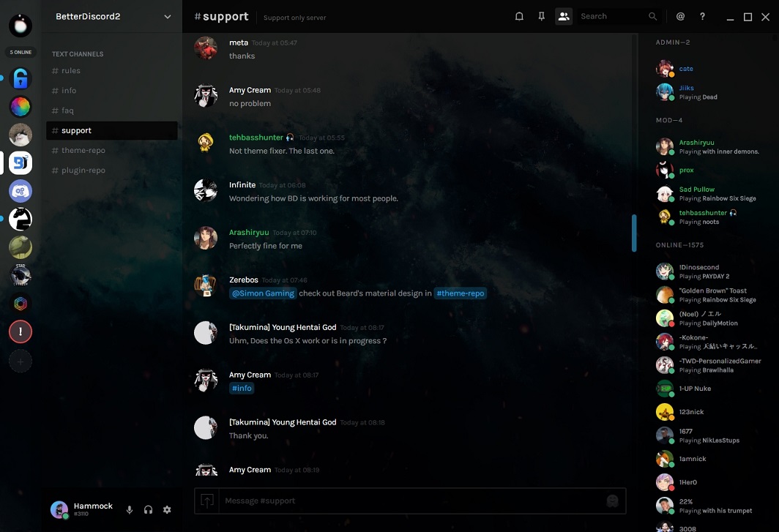
Task: Click the chat scrollbar thumb
Action: (x=634, y=233)
